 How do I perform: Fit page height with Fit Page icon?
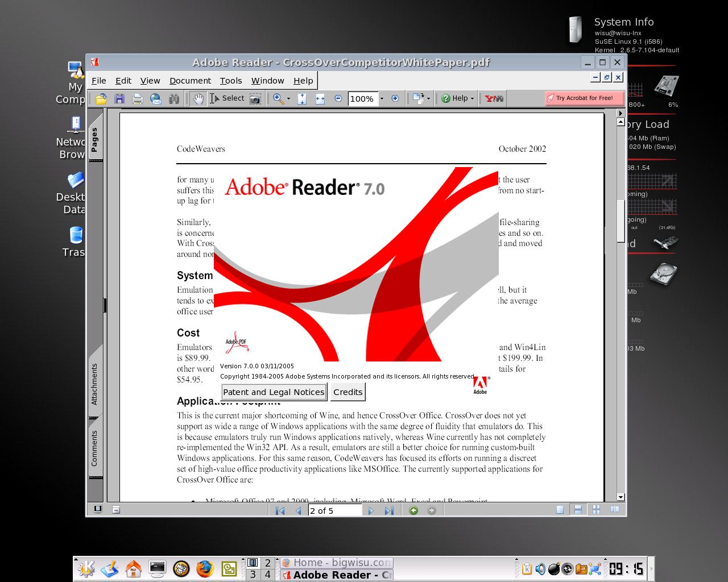click(302, 98)
